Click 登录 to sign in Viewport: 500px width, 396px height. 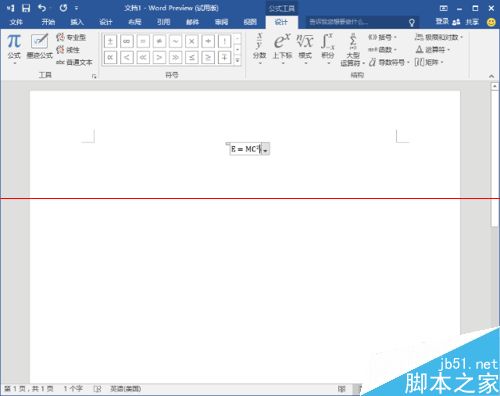click(x=442, y=22)
